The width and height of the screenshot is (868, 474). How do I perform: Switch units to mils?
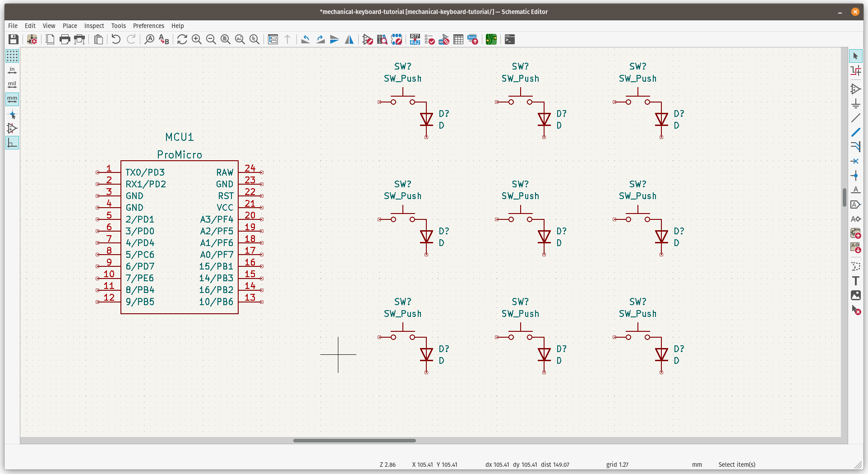pyautogui.click(x=12, y=84)
